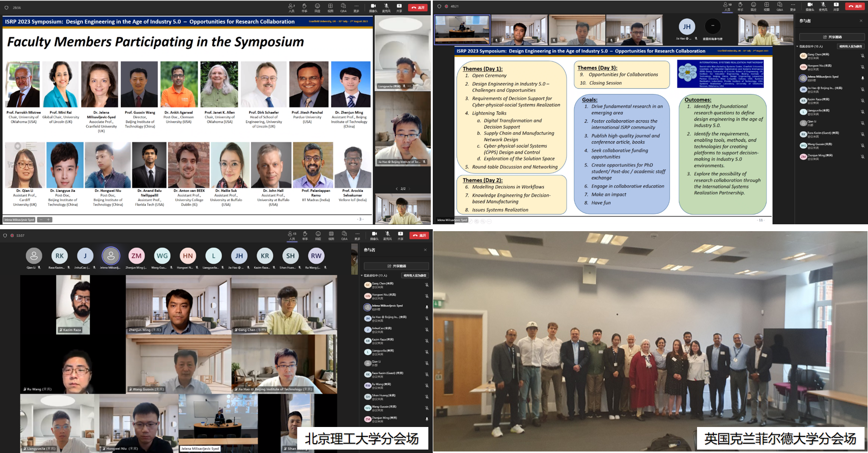Click Raise hand icon in top-left meeting toolbar
868x453 pixels.
click(x=305, y=7)
